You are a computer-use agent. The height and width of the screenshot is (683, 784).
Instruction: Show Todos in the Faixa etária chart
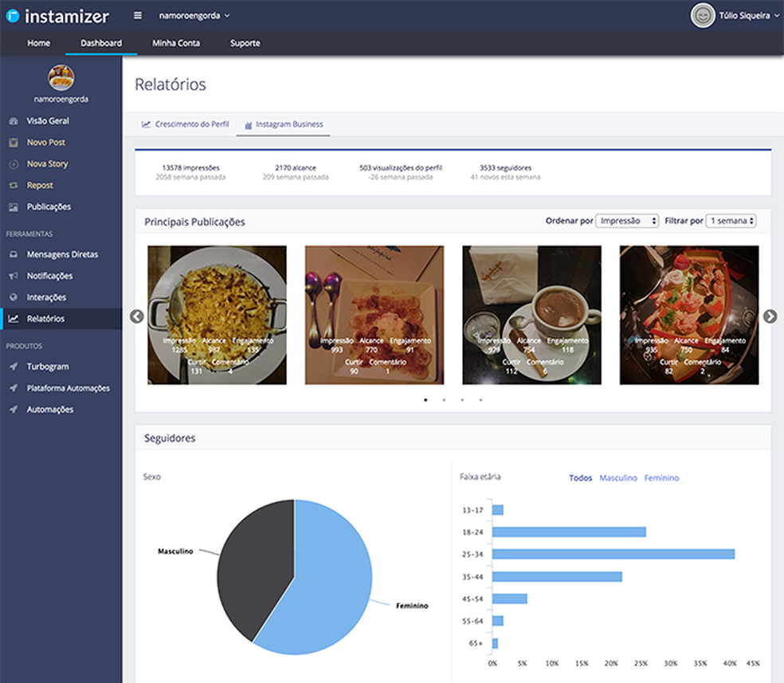click(580, 478)
